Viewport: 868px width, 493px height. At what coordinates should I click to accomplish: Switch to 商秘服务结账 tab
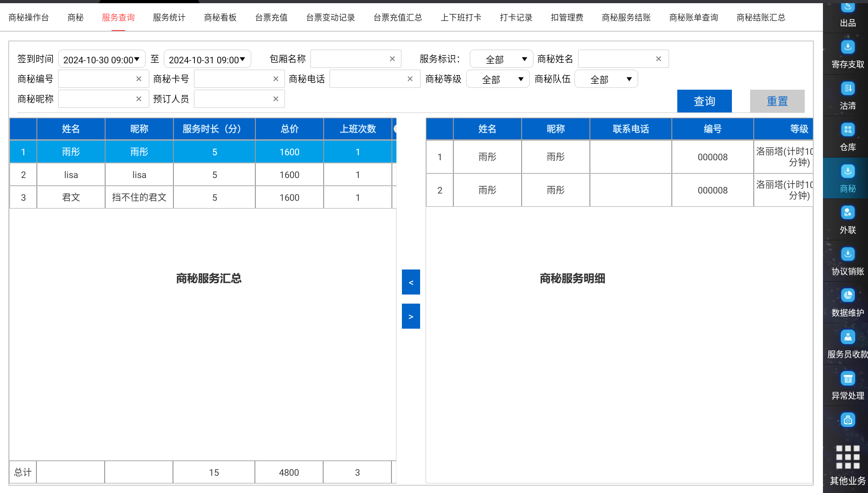(626, 17)
